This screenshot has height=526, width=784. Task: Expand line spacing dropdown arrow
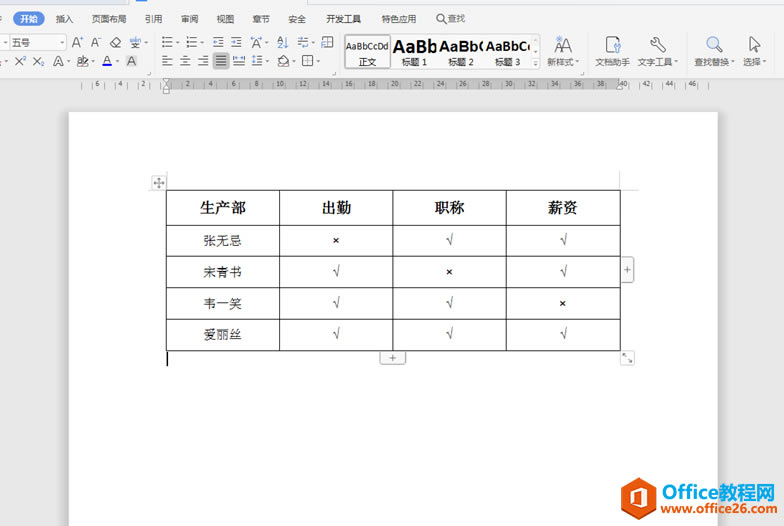click(268, 62)
